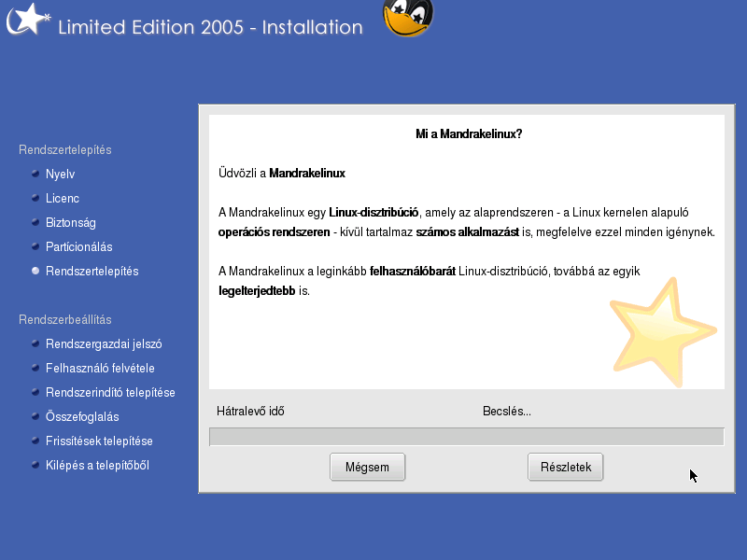Click the Rendszerindító telepítése bullet

(35, 392)
